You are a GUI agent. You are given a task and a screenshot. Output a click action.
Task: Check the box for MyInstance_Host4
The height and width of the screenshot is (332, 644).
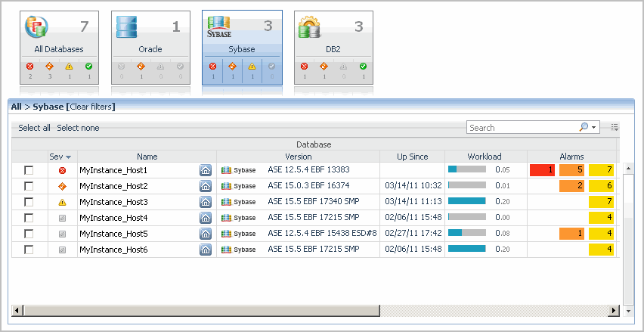29,218
